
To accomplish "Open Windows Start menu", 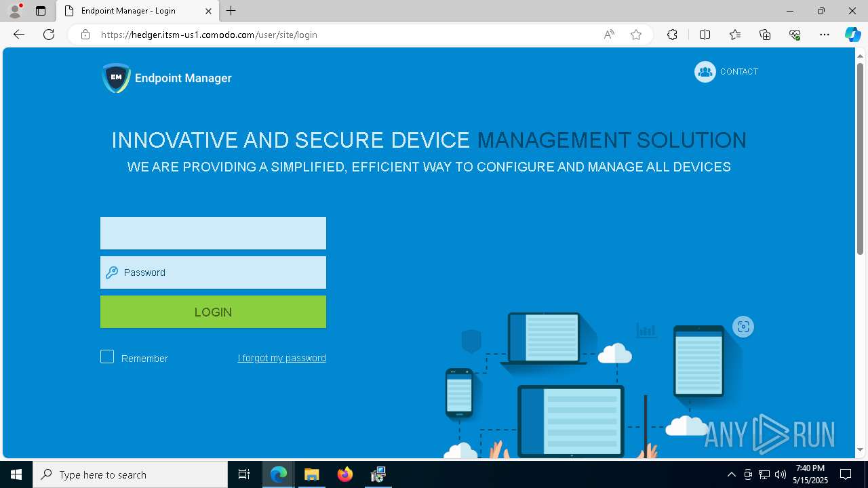I will [x=16, y=474].
